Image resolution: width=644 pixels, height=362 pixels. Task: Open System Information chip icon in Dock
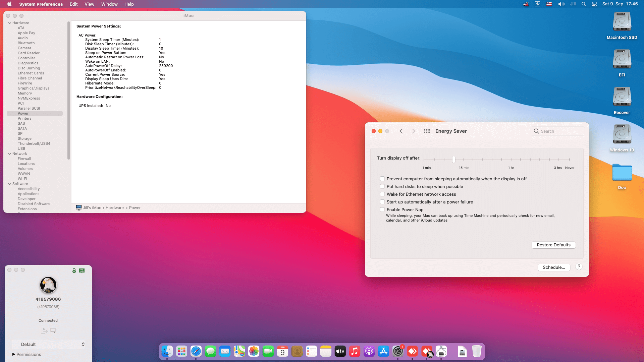441,351
